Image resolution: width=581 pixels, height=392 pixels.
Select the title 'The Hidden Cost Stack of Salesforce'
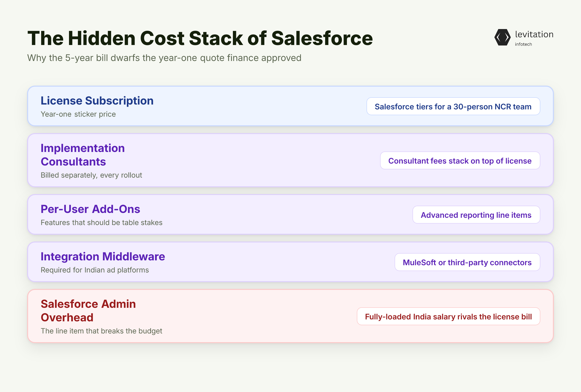point(200,38)
